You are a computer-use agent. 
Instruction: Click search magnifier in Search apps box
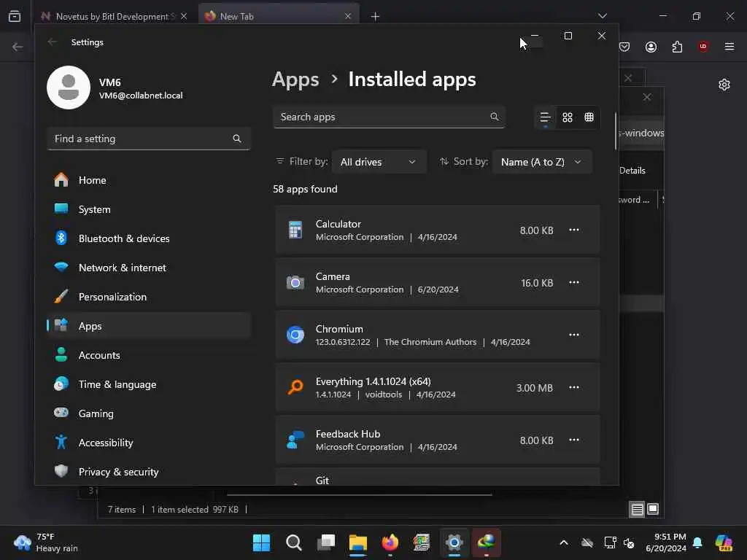[495, 117]
